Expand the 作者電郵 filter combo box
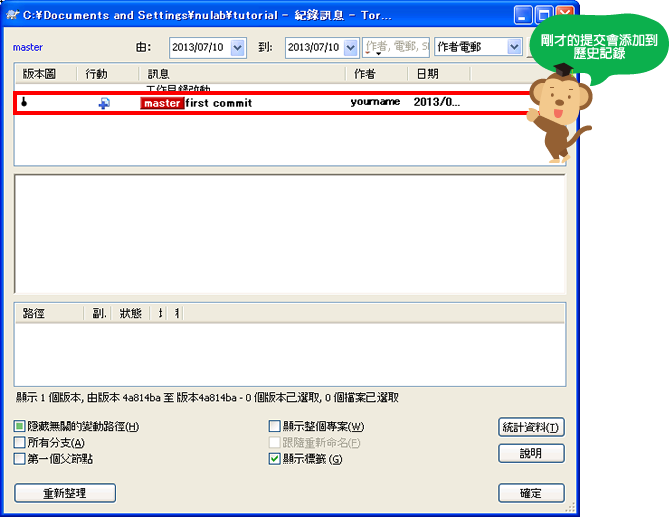The width and height of the screenshot is (670, 517). point(514,47)
